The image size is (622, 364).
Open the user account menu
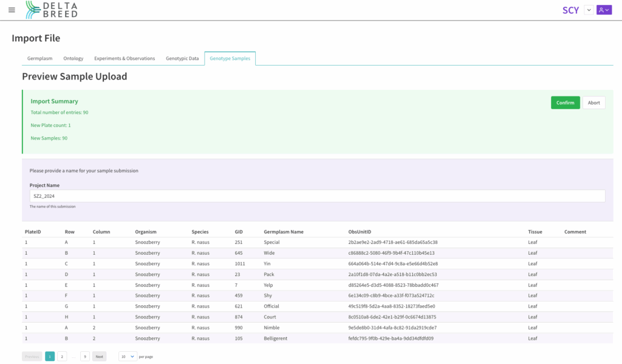604,10
